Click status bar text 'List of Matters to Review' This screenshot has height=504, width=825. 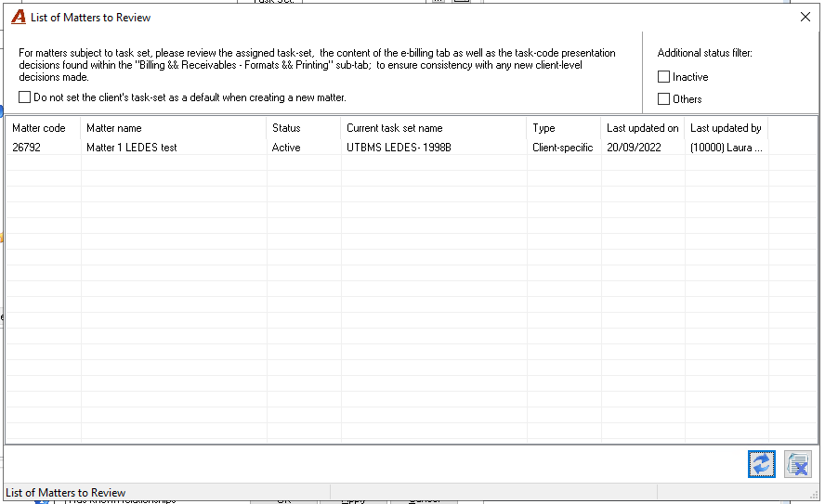[x=65, y=493]
